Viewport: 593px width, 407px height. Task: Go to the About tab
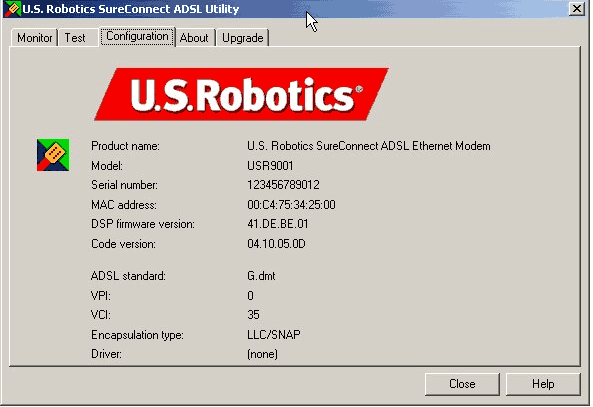coord(194,38)
